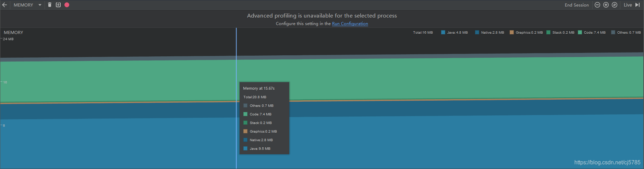Click the Stack color swatch in top legend
Screen dimensions: 644x169
(x=548, y=32)
